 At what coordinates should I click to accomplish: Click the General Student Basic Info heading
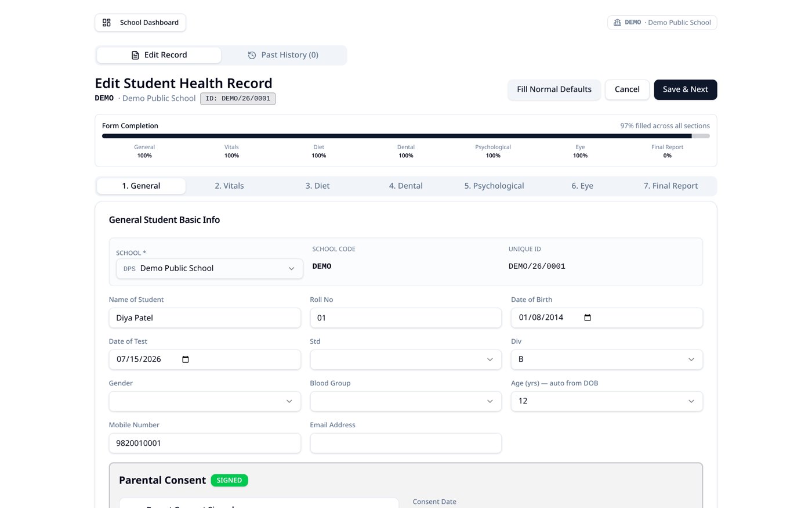coord(164,220)
